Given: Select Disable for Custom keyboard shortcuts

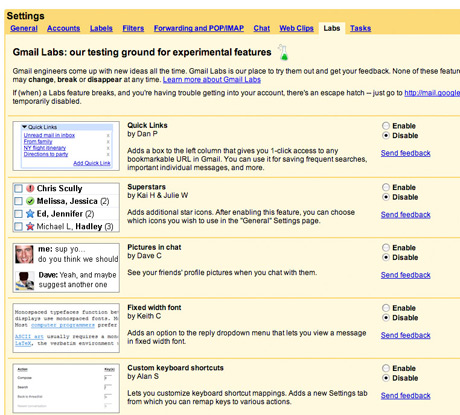Looking at the screenshot, I should (x=386, y=378).
